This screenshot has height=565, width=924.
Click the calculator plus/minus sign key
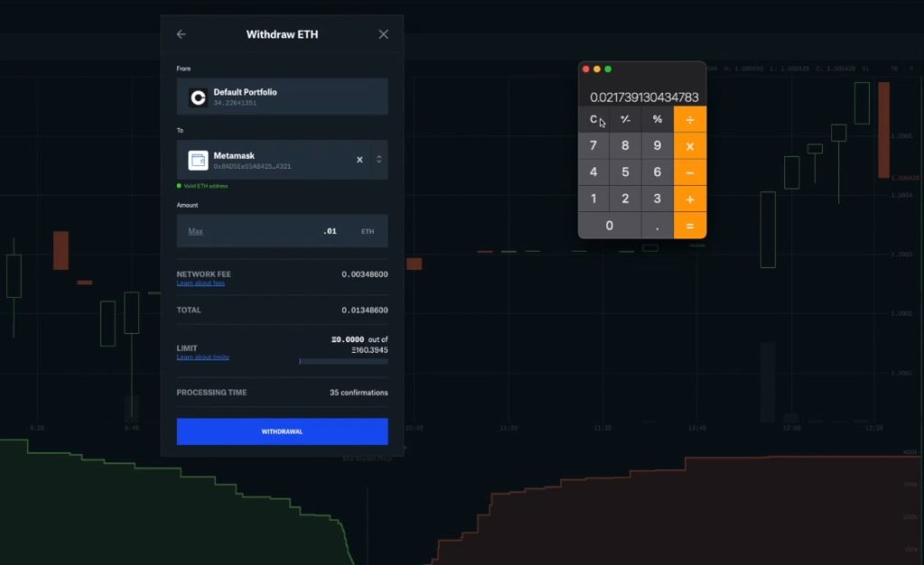(x=625, y=119)
